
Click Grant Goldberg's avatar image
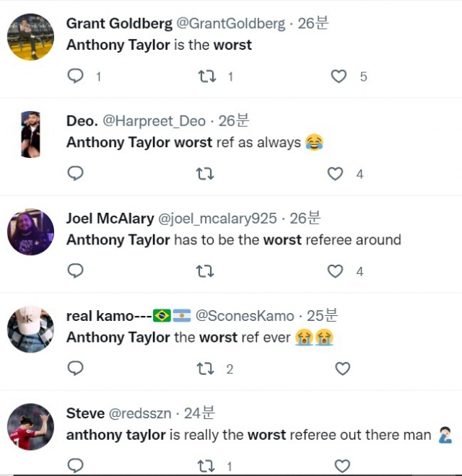tap(30, 37)
